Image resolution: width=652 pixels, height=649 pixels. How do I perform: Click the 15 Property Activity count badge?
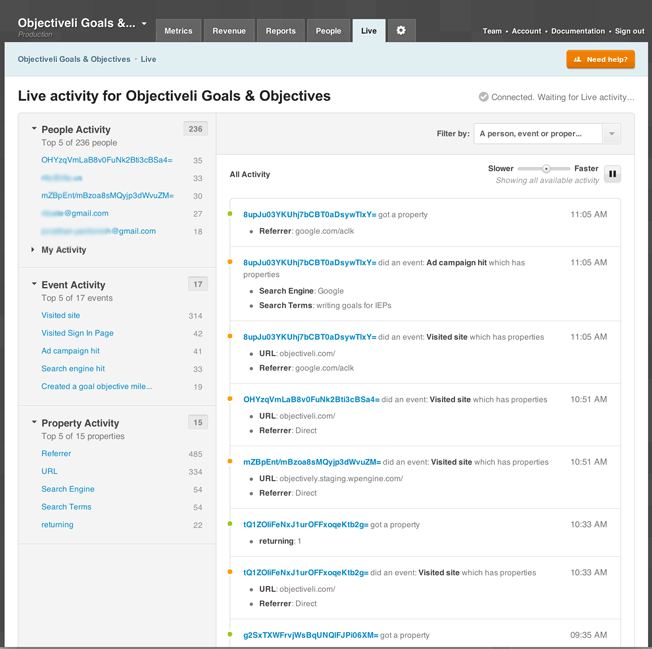[198, 422]
